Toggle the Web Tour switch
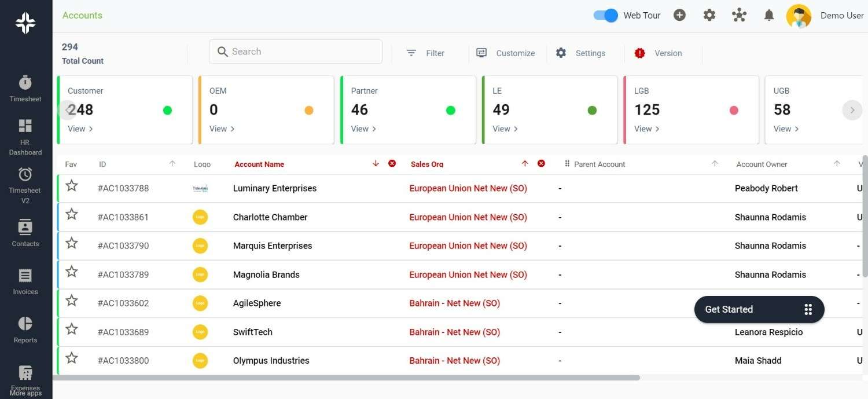This screenshot has width=868, height=399. click(606, 16)
